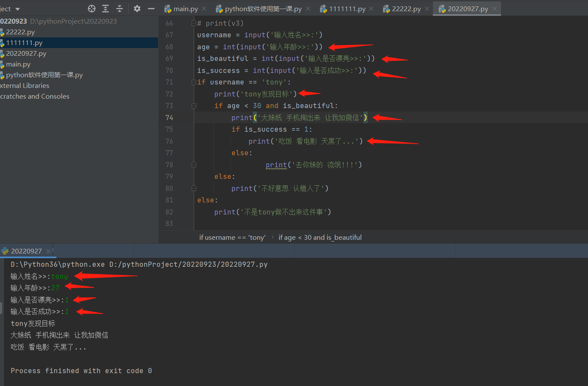Click line number 83 in the gutter
This screenshot has height=386, width=588.
tap(169, 223)
